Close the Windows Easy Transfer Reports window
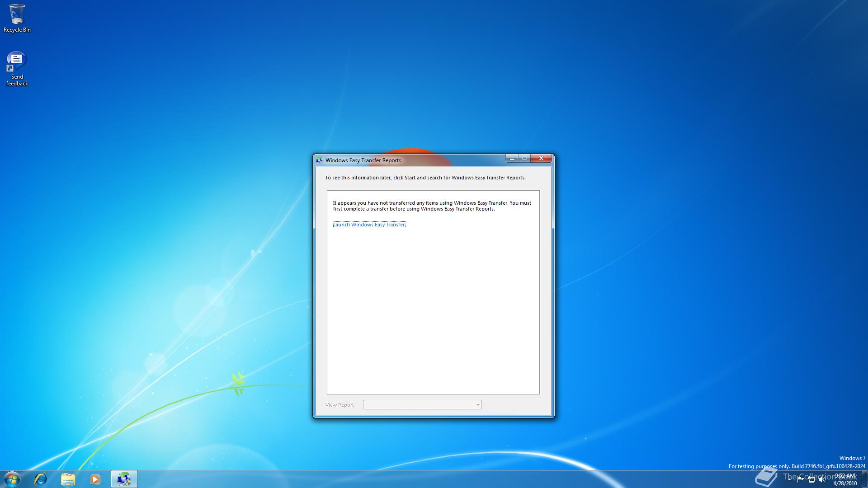868x488 pixels. 541,159
